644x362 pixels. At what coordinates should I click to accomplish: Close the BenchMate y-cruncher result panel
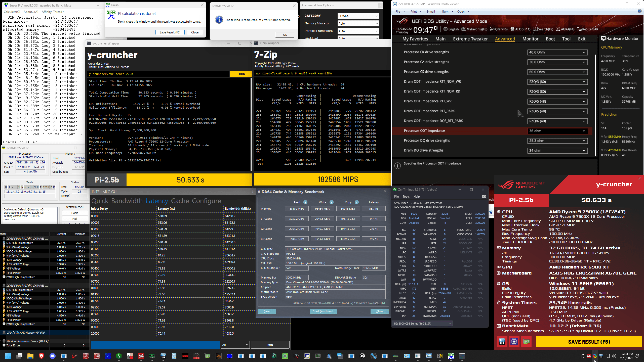[640, 178]
